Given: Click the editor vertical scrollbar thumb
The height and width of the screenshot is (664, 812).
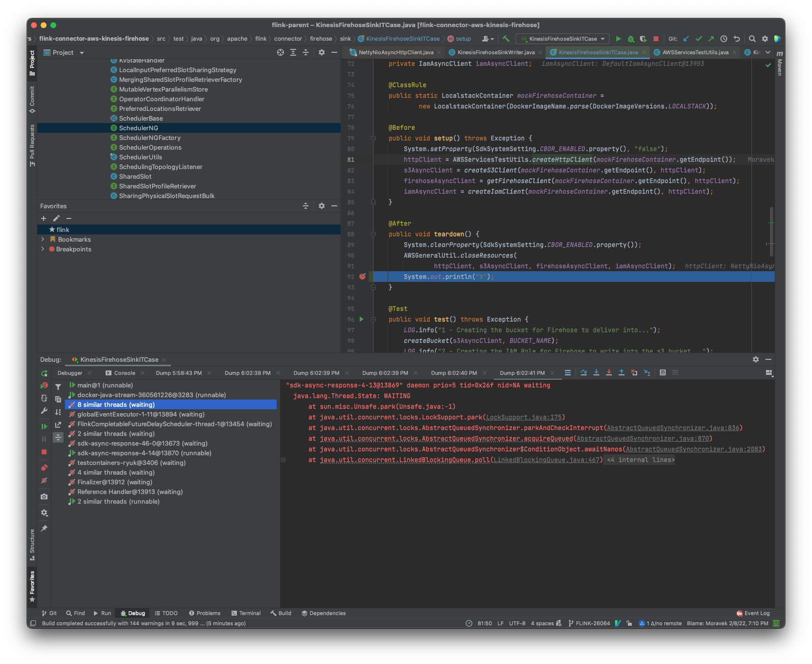Looking at the screenshot, I should pyautogui.click(x=771, y=232).
